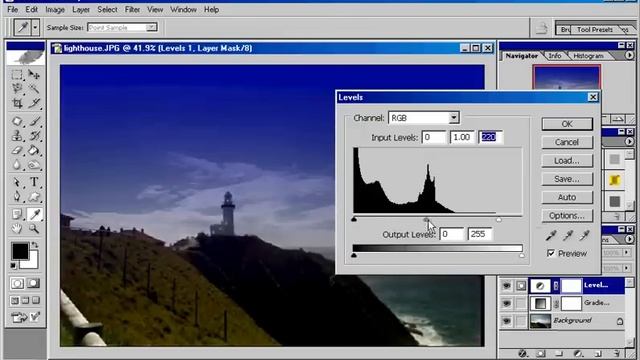Select the Eraser tool
Screen dimensions: 640x360
tap(17, 151)
